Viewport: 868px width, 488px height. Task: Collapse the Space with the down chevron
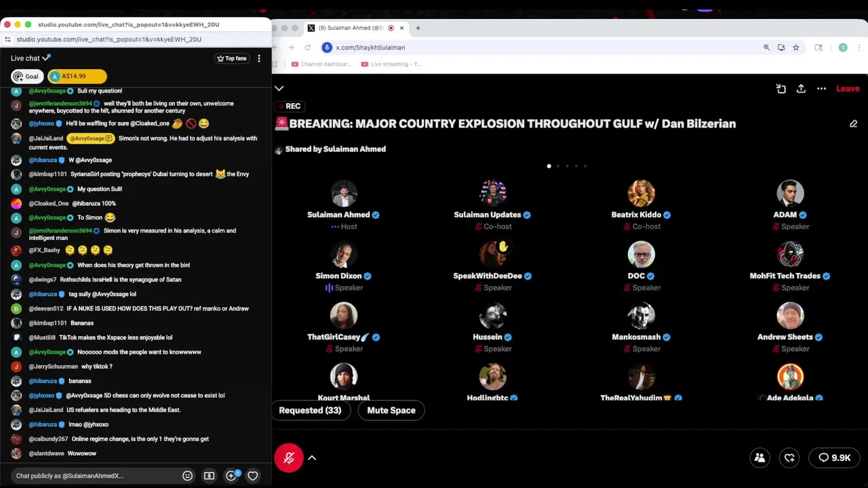(x=279, y=89)
